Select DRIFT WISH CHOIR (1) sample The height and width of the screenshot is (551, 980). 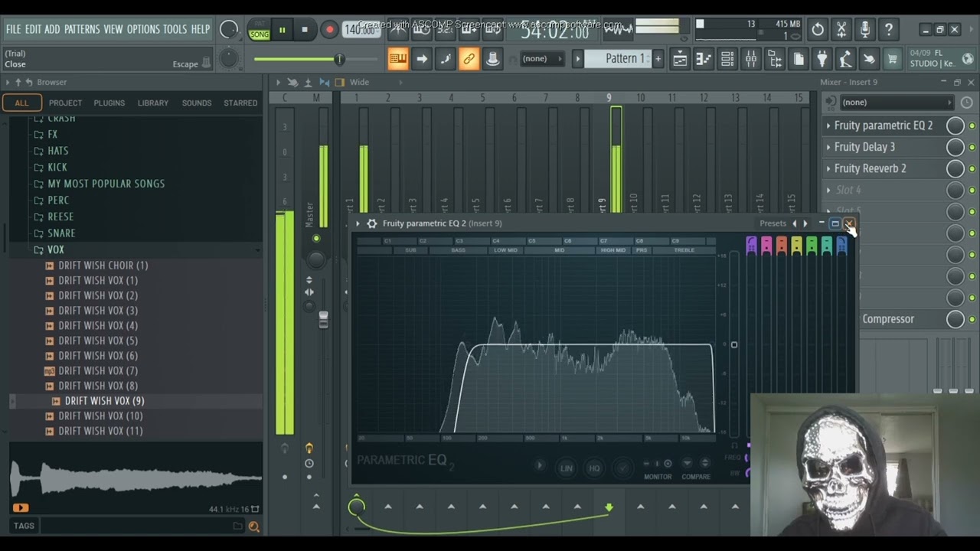(103, 266)
